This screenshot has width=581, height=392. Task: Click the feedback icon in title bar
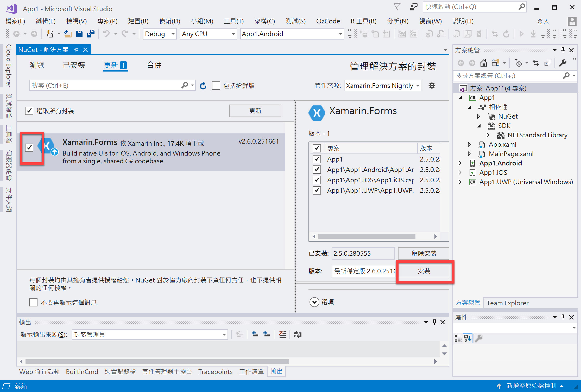413,7
